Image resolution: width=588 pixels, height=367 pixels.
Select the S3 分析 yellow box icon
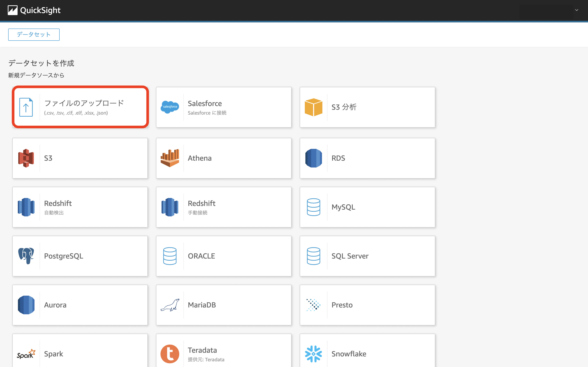313,107
